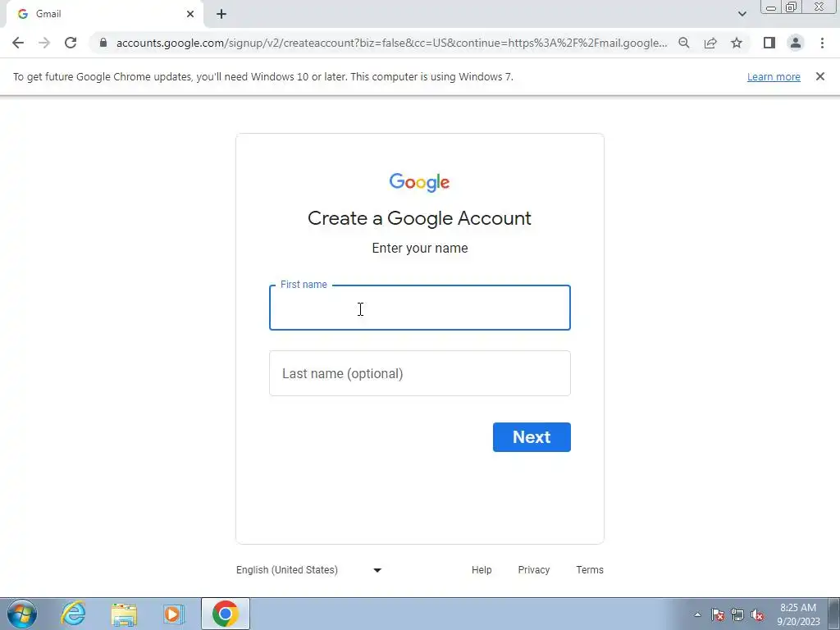Screen dimensions: 840x630
Task: Click the Last name (optional) field
Action: pyautogui.click(x=419, y=373)
